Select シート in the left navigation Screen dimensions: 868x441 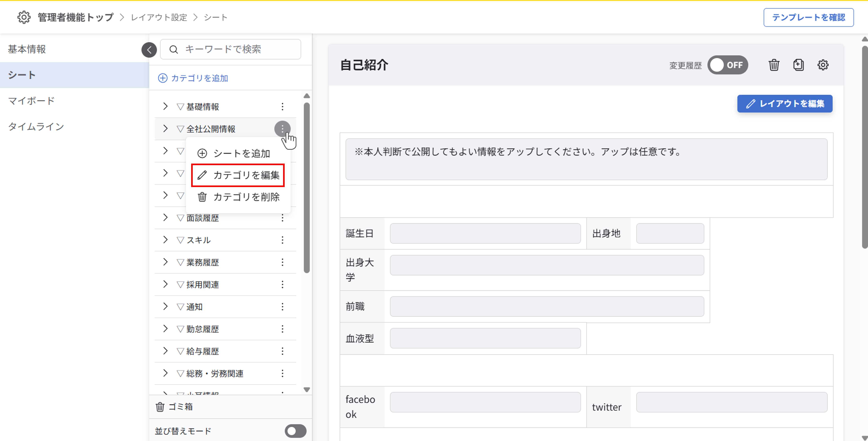point(74,75)
